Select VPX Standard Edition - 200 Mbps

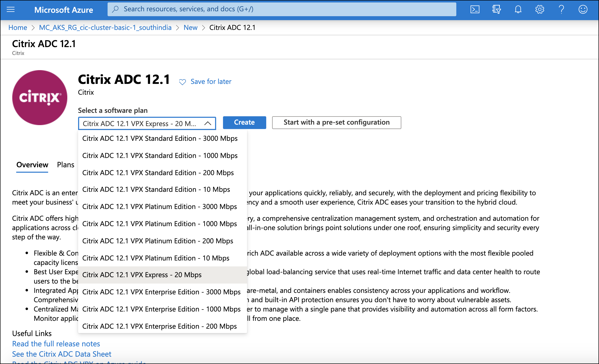point(162,173)
